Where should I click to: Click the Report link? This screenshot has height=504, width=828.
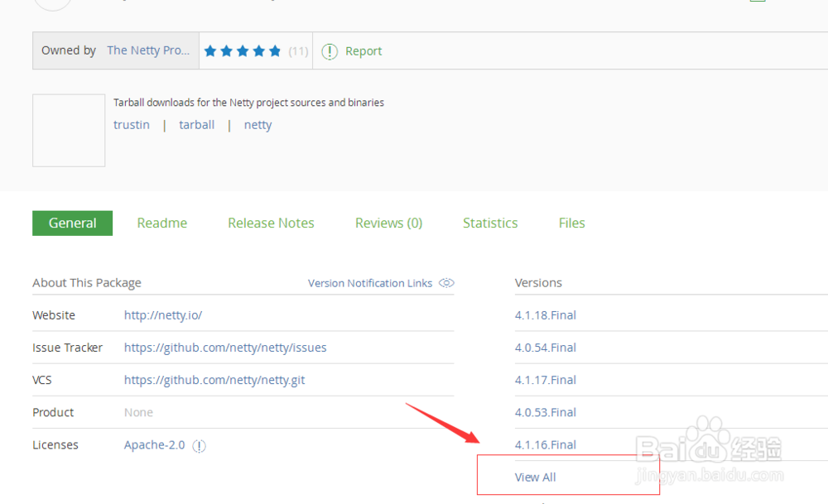363,51
